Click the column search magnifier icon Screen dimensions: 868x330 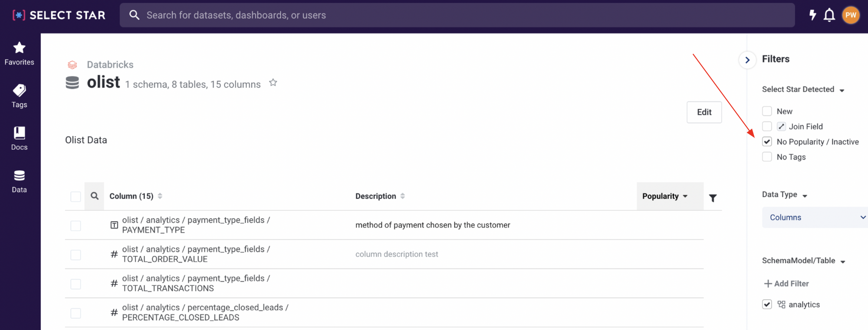click(95, 196)
